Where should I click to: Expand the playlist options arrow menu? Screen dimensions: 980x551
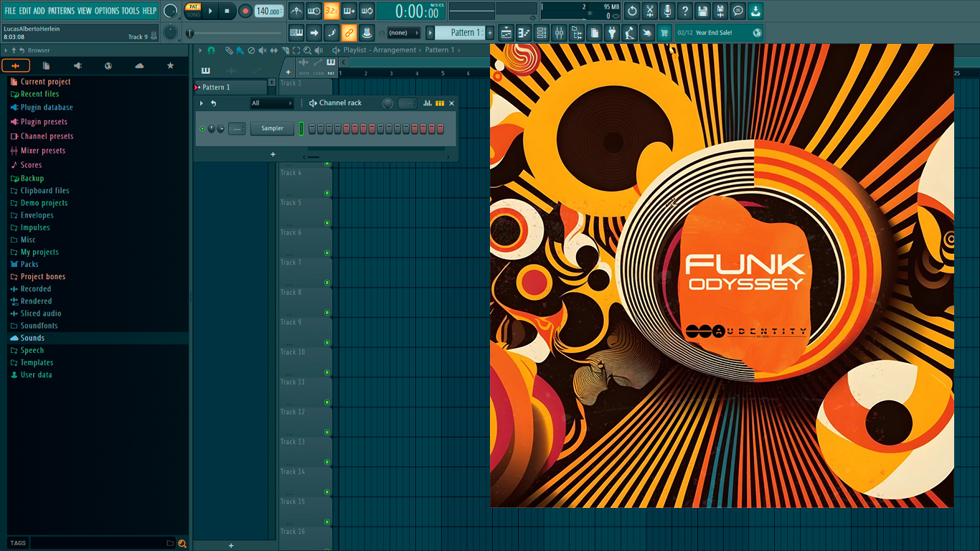[202, 50]
